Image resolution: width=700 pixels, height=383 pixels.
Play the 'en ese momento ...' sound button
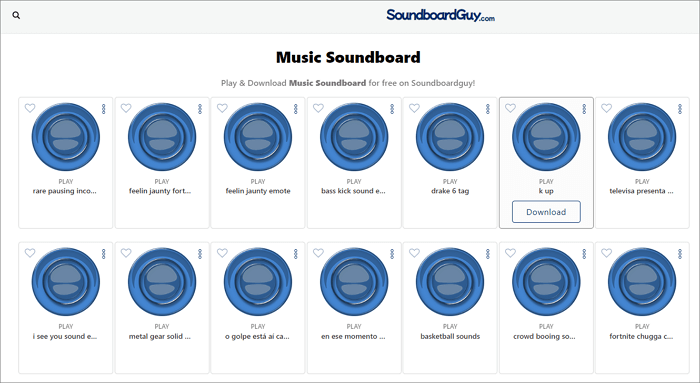click(354, 282)
